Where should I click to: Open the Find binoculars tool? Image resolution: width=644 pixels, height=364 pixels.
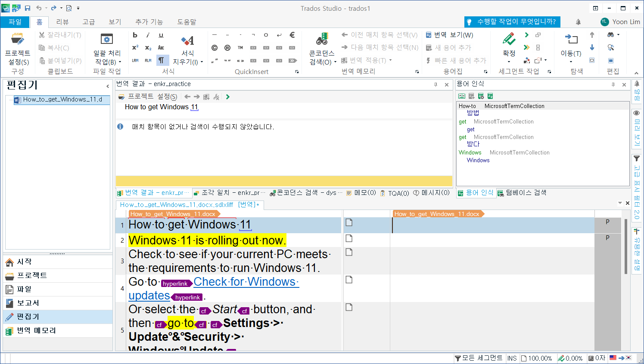click(x=610, y=35)
